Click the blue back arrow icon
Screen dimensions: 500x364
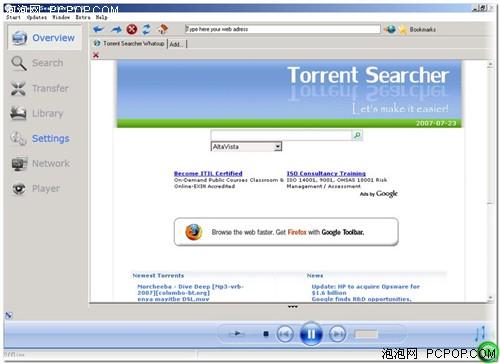coord(98,29)
